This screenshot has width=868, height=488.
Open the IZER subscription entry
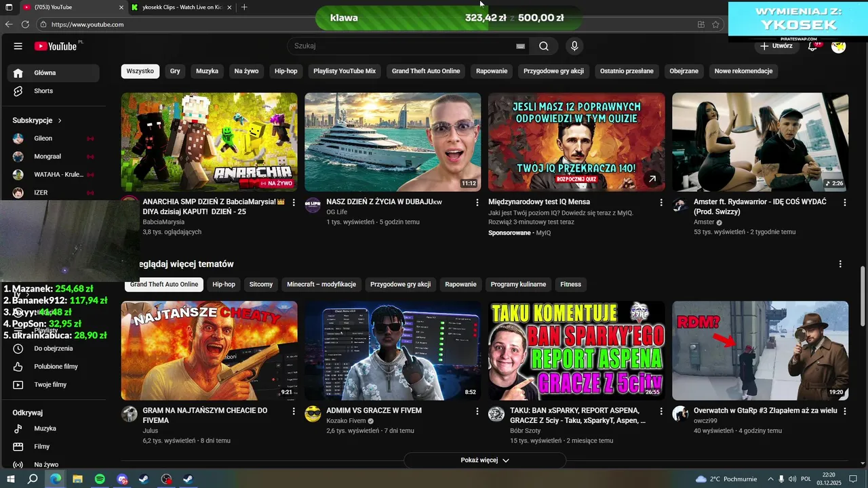coord(53,192)
